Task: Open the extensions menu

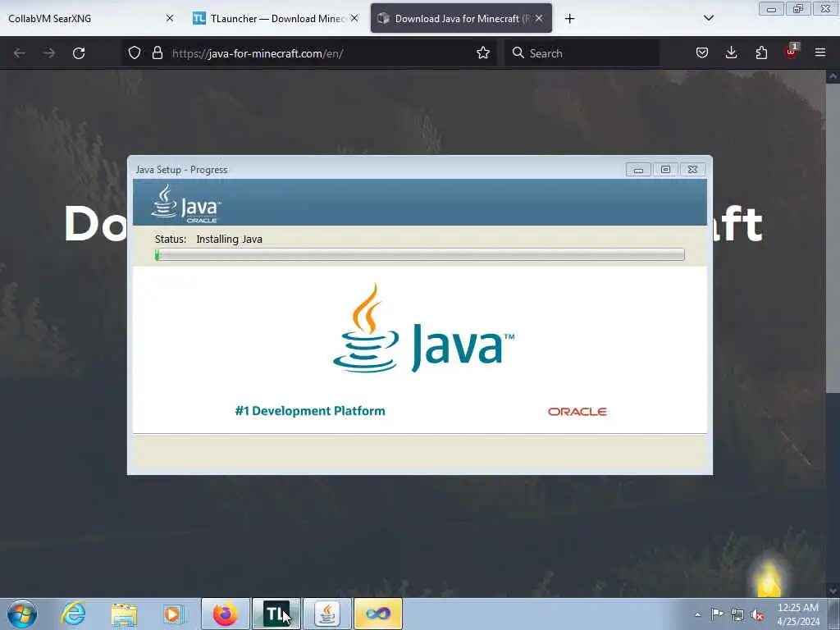Action: pos(761,52)
